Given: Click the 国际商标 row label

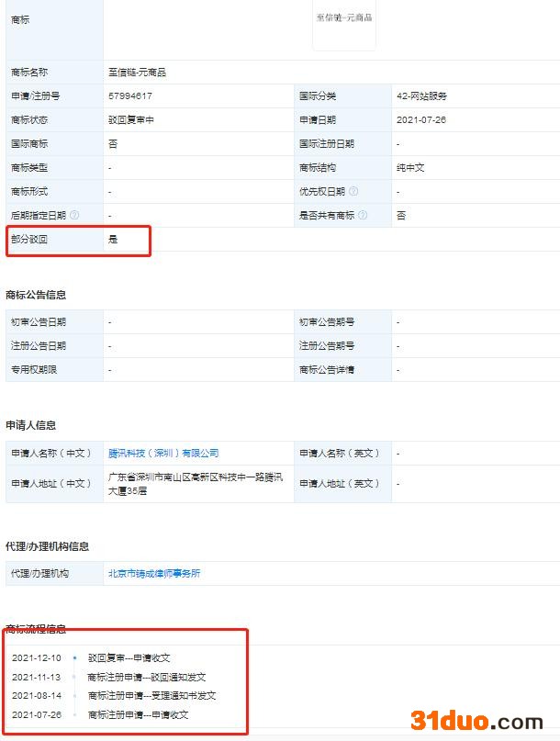Looking at the screenshot, I should [x=29, y=143].
